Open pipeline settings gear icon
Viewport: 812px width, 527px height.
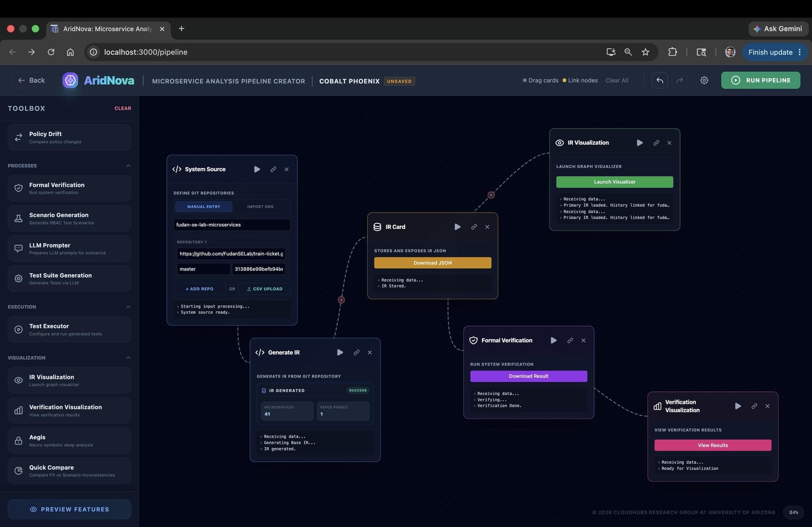pos(704,80)
